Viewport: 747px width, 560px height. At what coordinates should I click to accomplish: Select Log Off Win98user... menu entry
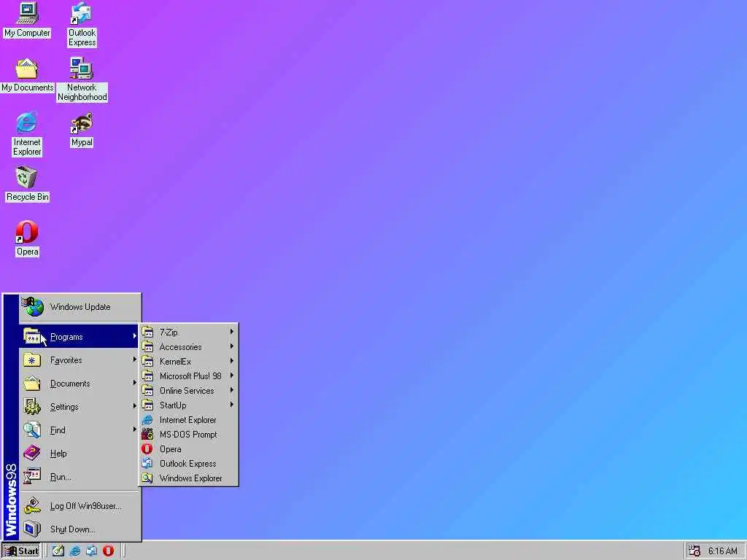click(80, 506)
